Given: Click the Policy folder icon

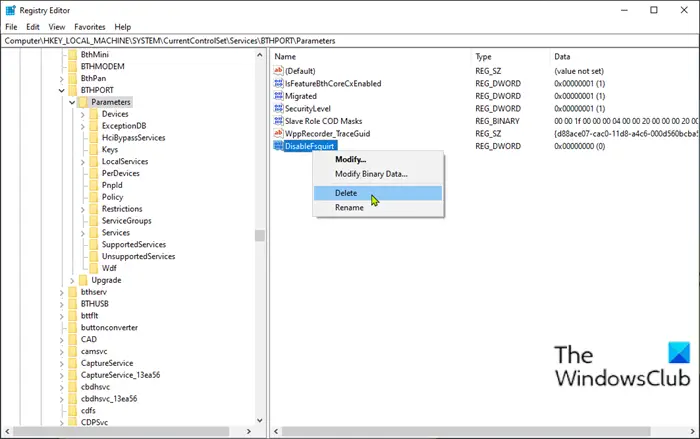Looking at the screenshot, I should (x=94, y=197).
